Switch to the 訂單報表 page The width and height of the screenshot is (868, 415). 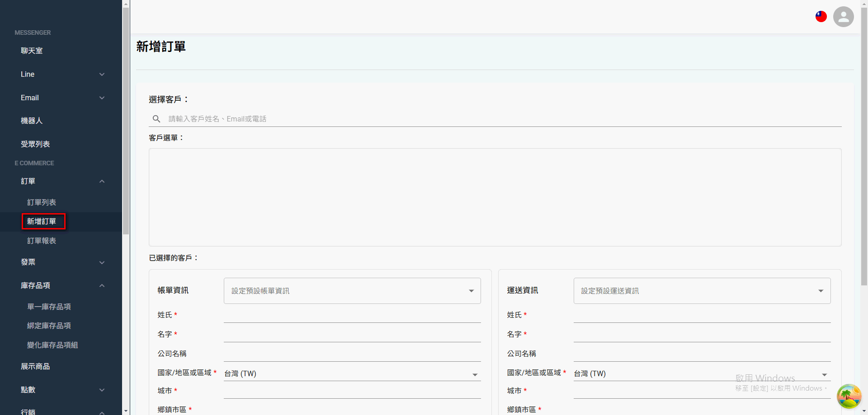pos(42,241)
